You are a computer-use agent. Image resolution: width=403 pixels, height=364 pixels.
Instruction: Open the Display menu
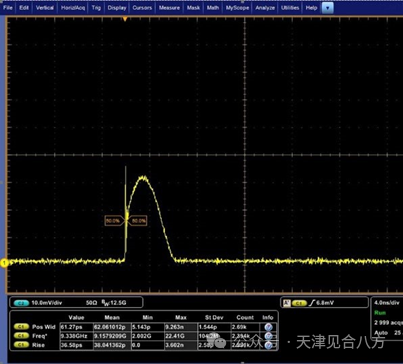click(117, 7)
